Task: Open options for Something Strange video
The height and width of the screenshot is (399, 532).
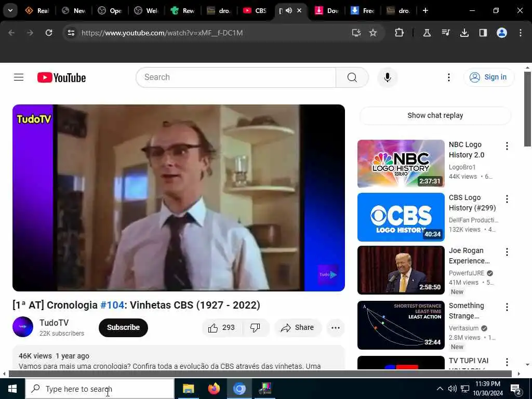Action: click(507, 308)
